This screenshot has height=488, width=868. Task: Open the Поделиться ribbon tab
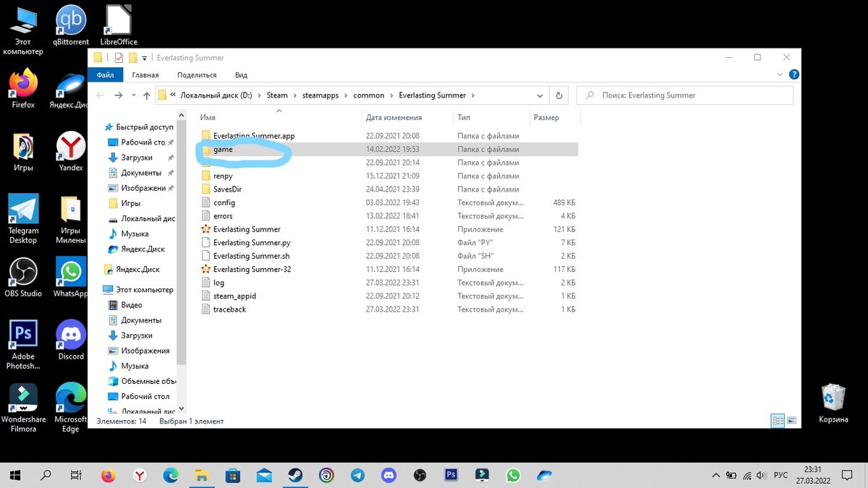[197, 74]
